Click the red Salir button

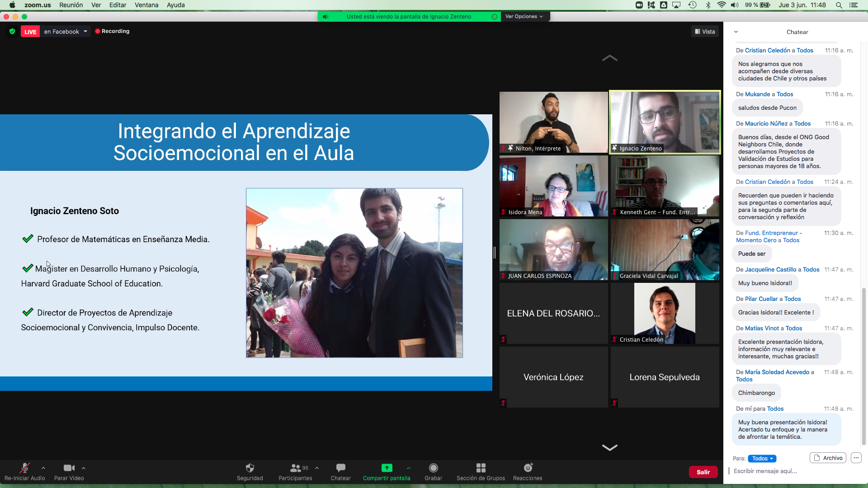tap(703, 472)
